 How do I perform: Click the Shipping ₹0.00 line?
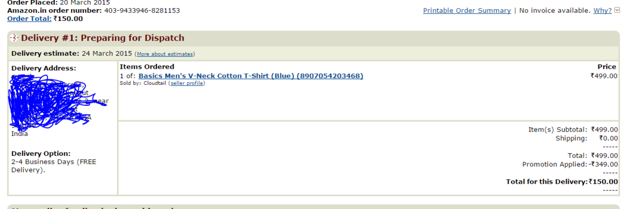tap(586, 139)
